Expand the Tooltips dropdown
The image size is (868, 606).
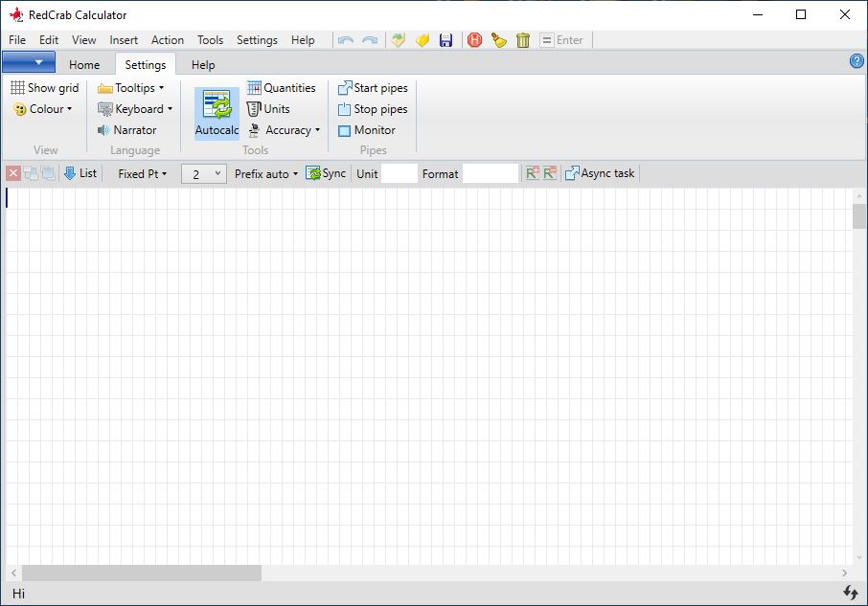coord(131,88)
